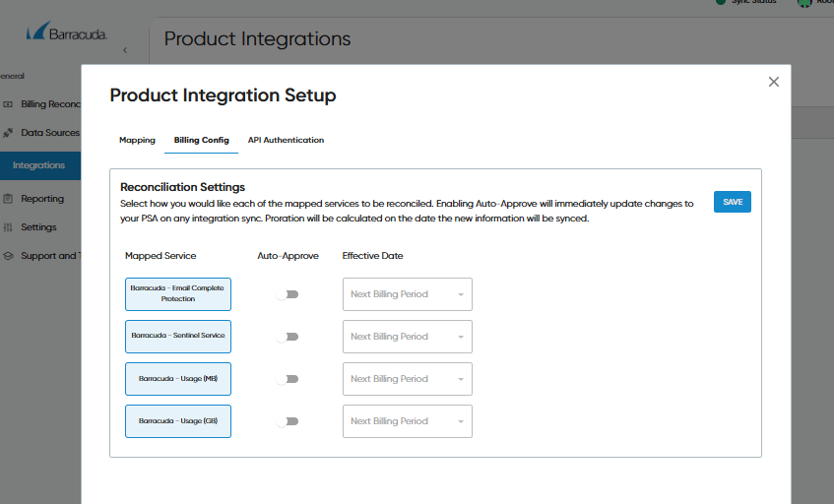834x504 pixels.
Task: Click the Barracuda - Usage (MB) service box
Action: 177,379
